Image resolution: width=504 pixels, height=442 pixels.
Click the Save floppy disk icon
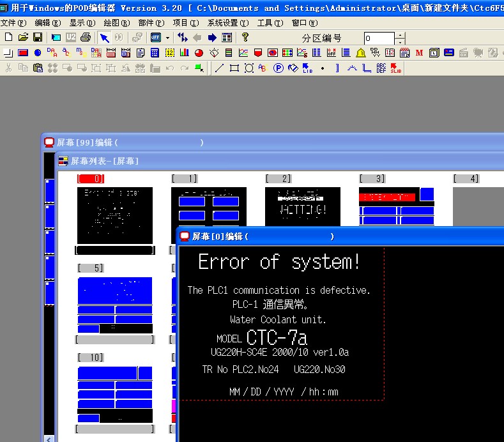(37, 38)
